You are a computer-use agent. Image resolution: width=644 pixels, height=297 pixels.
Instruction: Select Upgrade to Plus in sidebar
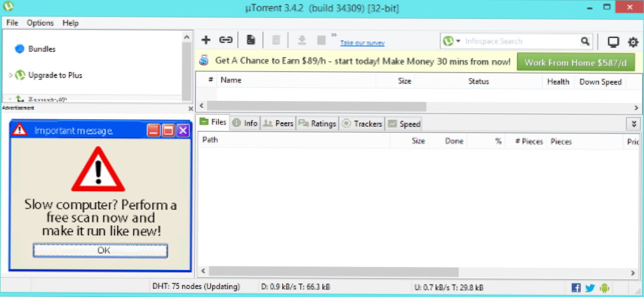[x=55, y=75]
